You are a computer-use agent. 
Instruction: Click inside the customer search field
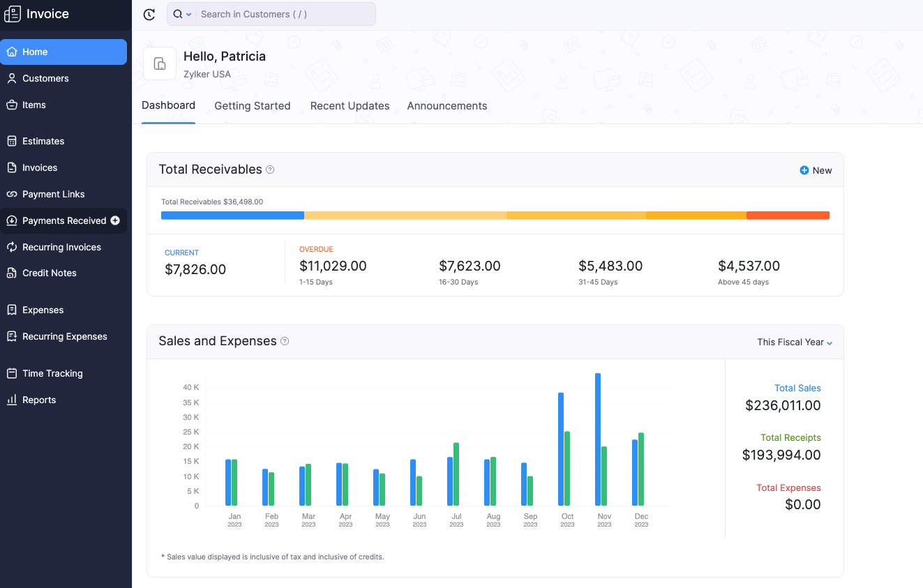click(279, 14)
